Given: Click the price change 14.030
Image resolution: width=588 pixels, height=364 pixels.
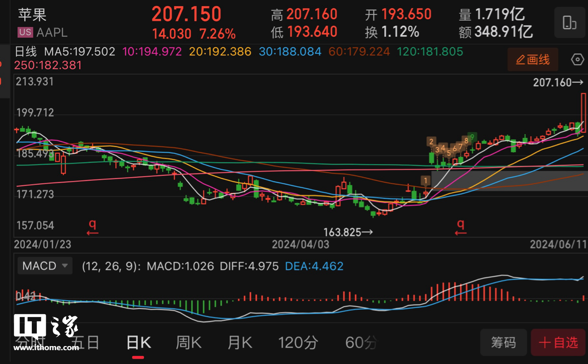Looking at the screenshot, I should (171, 34).
